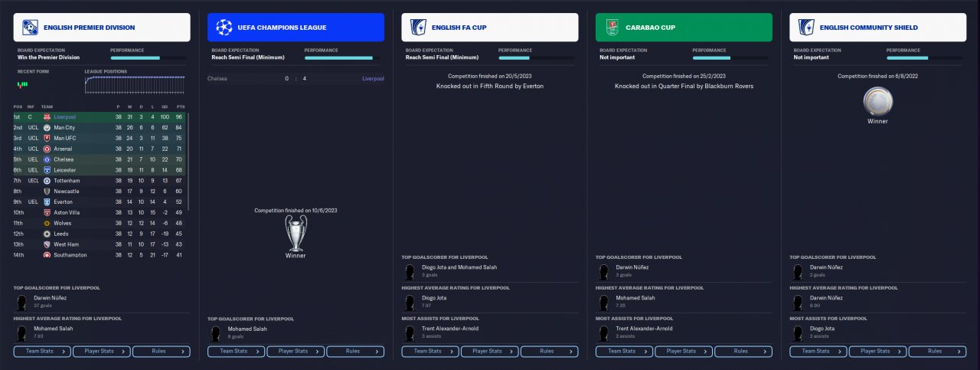Click the league table vertical scrollbar

(x=187, y=161)
